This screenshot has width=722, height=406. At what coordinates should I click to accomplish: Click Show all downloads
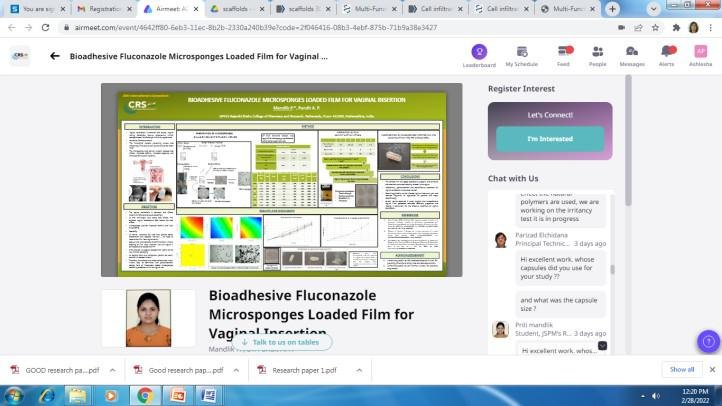pos(681,370)
